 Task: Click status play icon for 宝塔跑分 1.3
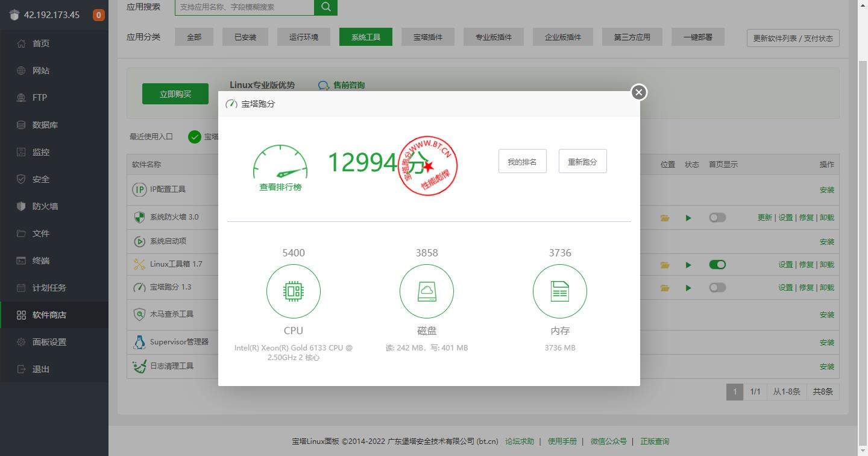point(688,288)
